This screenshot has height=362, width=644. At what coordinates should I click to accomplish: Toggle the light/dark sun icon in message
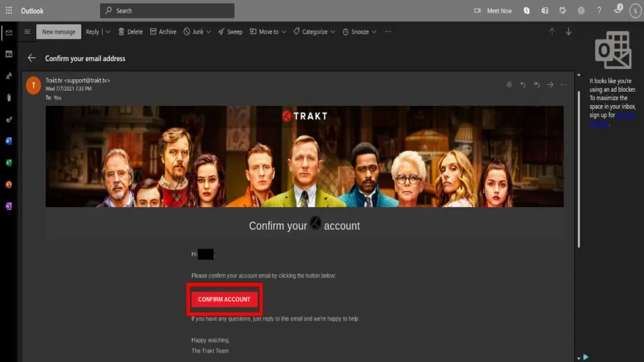pyautogui.click(x=509, y=84)
